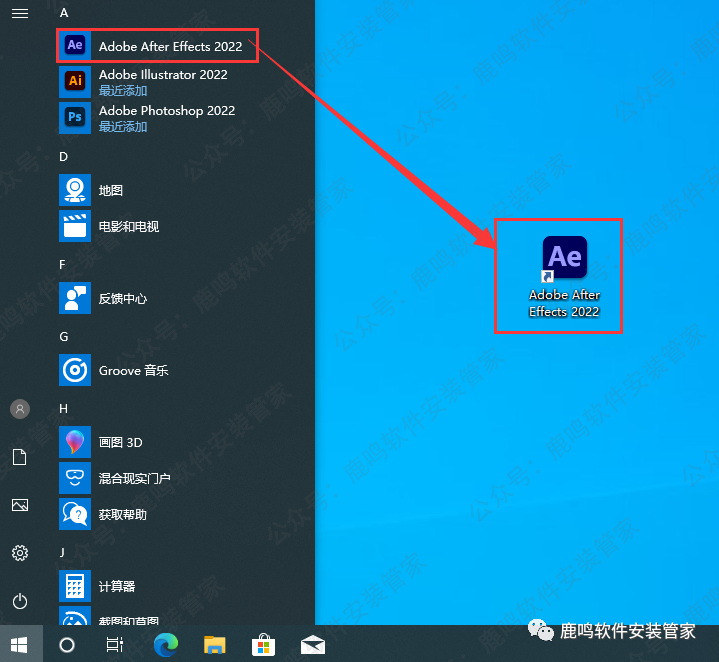Launch Feedback Hub (反馈中心)
The height and width of the screenshot is (662, 719).
pyautogui.click(x=122, y=298)
